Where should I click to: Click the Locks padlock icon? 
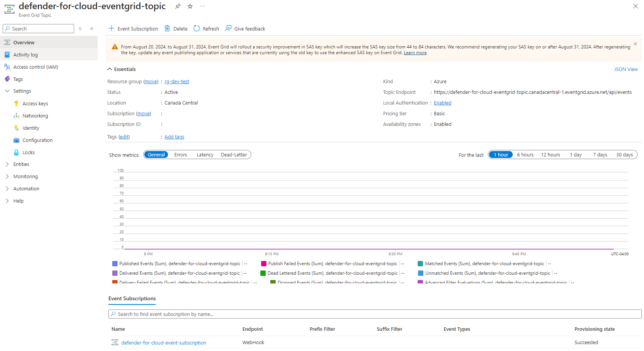click(x=16, y=152)
